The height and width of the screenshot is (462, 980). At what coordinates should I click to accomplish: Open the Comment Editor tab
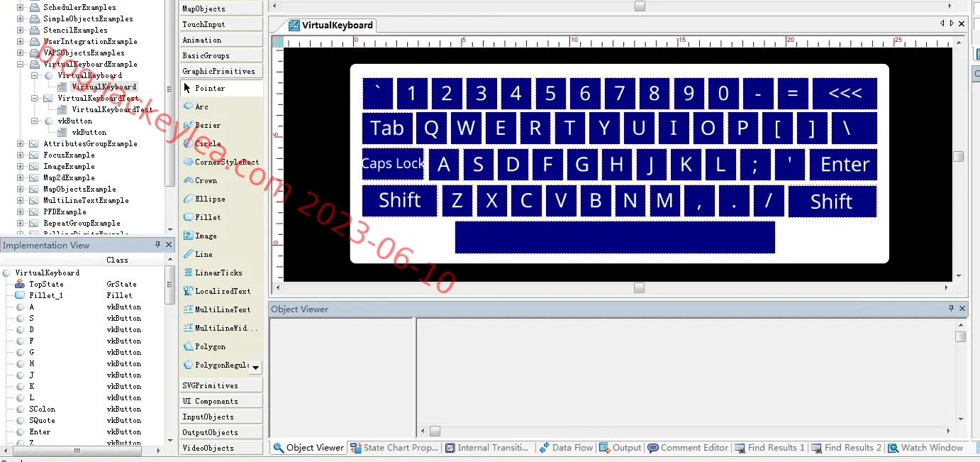click(688, 448)
